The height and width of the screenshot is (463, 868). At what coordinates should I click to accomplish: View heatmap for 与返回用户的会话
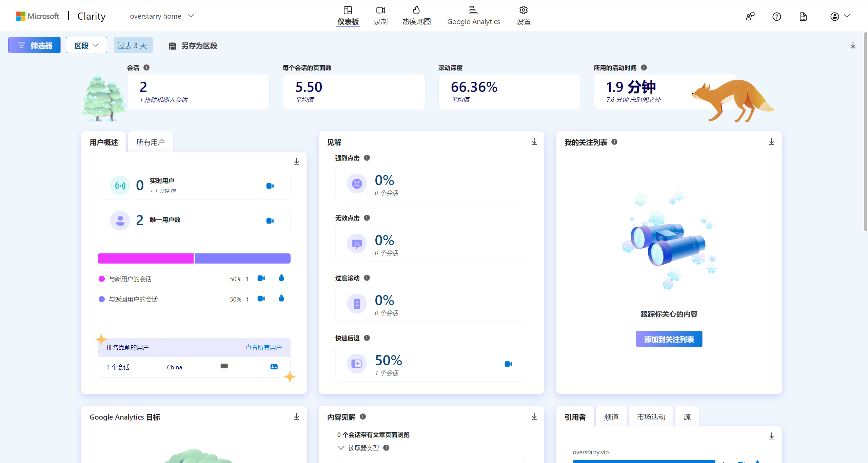pos(281,298)
